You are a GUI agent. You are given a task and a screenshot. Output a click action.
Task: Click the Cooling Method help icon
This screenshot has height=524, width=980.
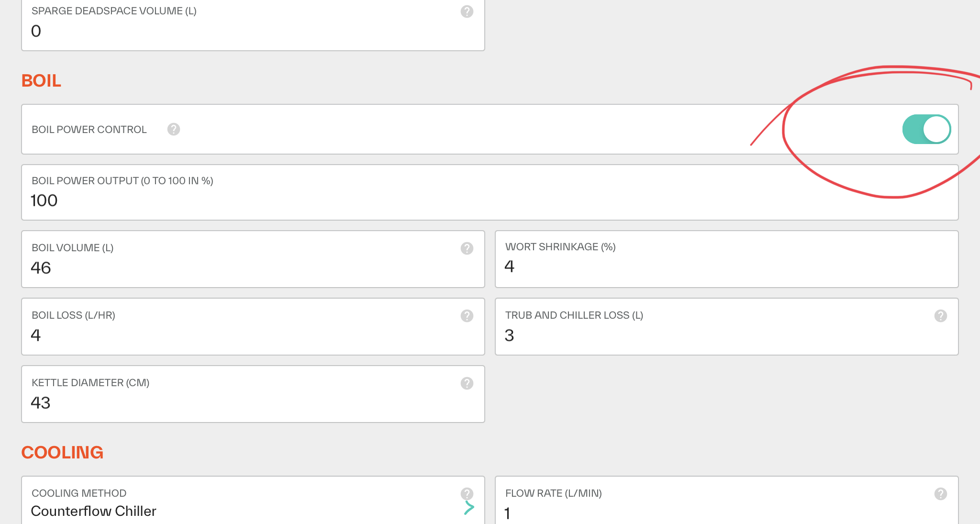point(467,493)
